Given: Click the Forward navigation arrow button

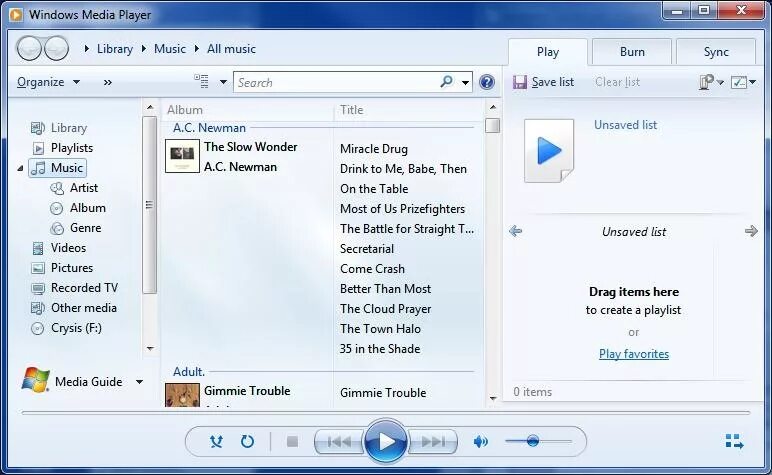Looking at the screenshot, I should (56, 48).
